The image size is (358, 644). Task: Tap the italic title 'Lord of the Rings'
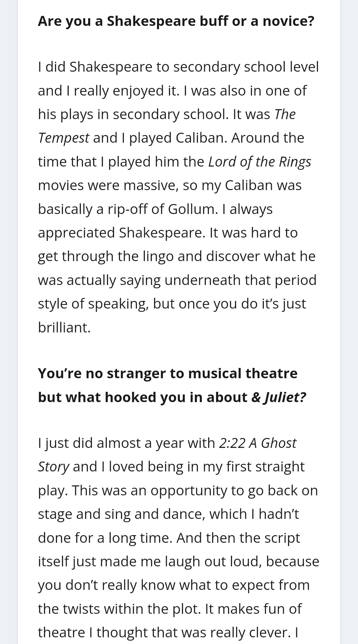click(x=260, y=162)
